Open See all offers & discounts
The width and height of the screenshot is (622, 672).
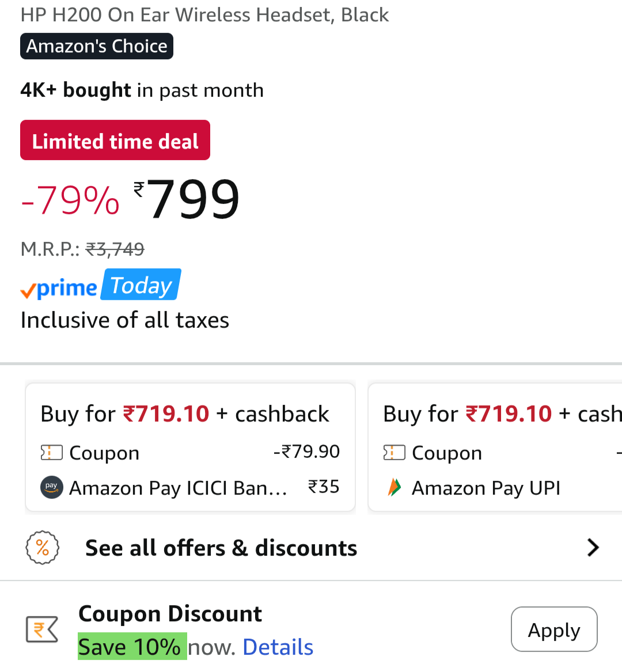pyautogui.click(x=221, y=548)
